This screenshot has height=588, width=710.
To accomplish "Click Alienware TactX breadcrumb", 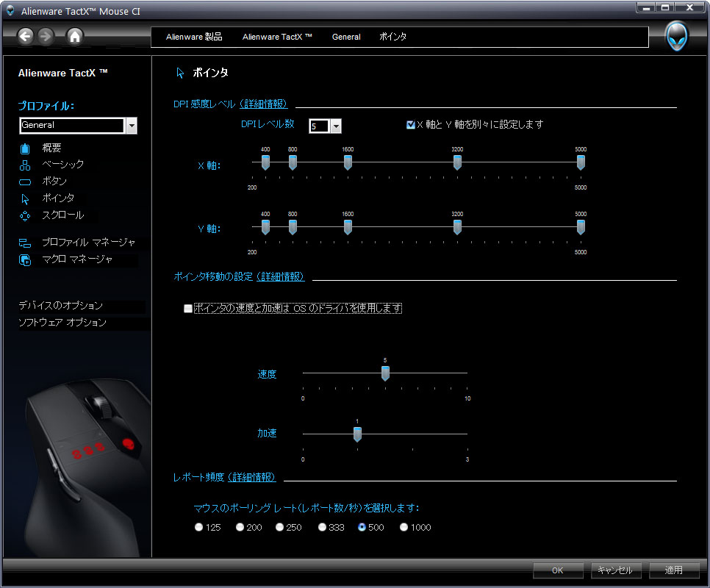I will click(277, 37).
